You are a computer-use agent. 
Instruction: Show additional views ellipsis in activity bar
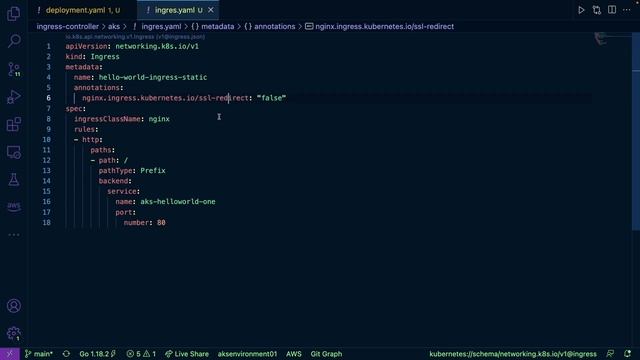pos(13,235)
